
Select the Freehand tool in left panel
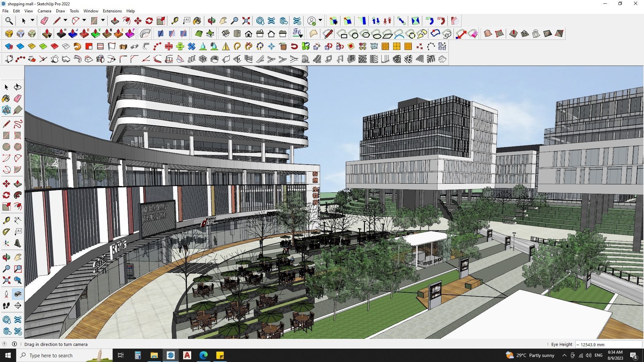pyautogui.click(x=18, y=124)
